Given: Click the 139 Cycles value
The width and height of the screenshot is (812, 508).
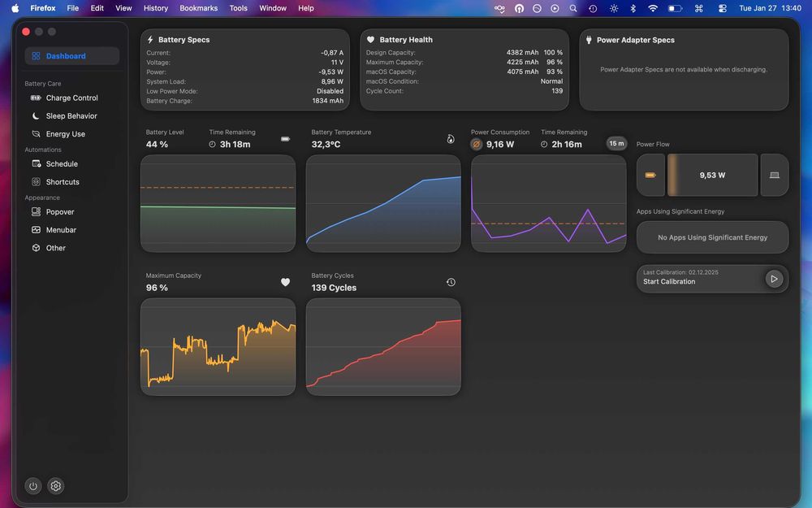Looking at the screenshot, I should click(x=334, y=288).
